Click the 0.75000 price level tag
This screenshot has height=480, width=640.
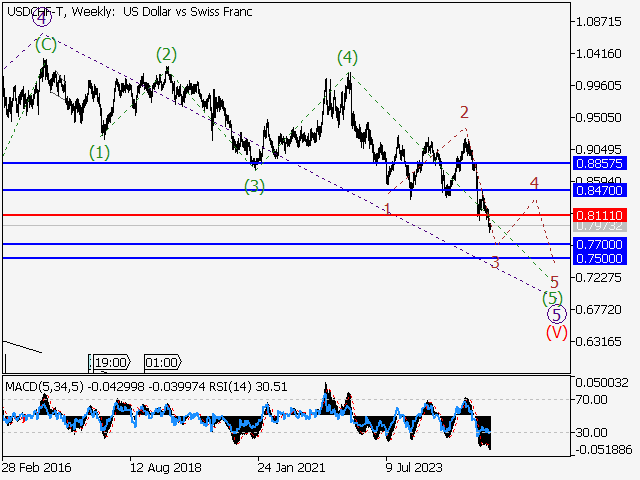(x=600, y=258)
